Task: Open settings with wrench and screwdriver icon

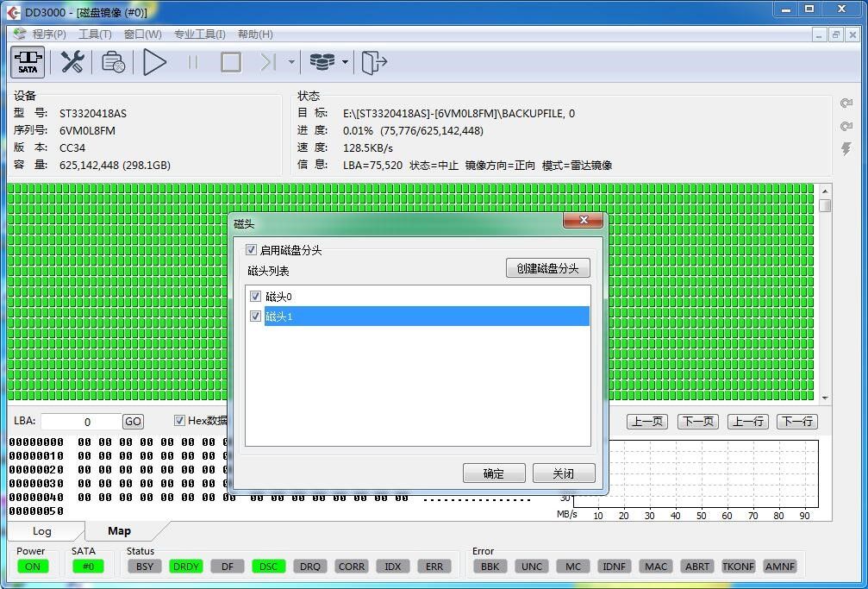Action: 72,61
